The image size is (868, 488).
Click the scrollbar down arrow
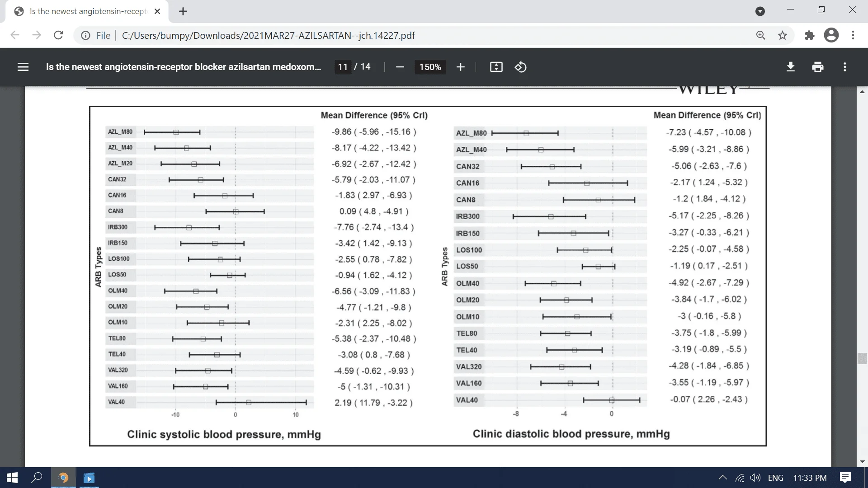[x=862, y=462]
